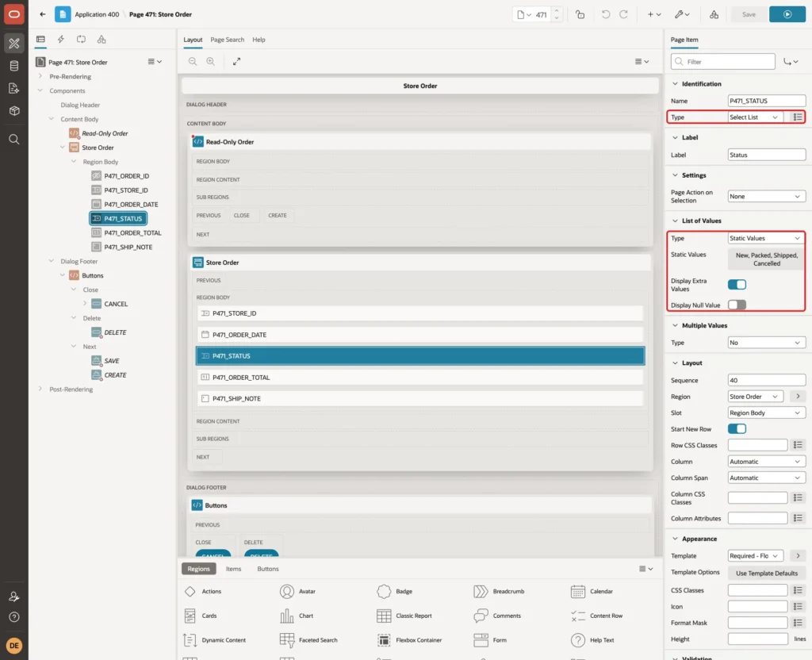Open the App Builder icon in sidebar
This screenshot has height=660, width=812.
point(14,44)
